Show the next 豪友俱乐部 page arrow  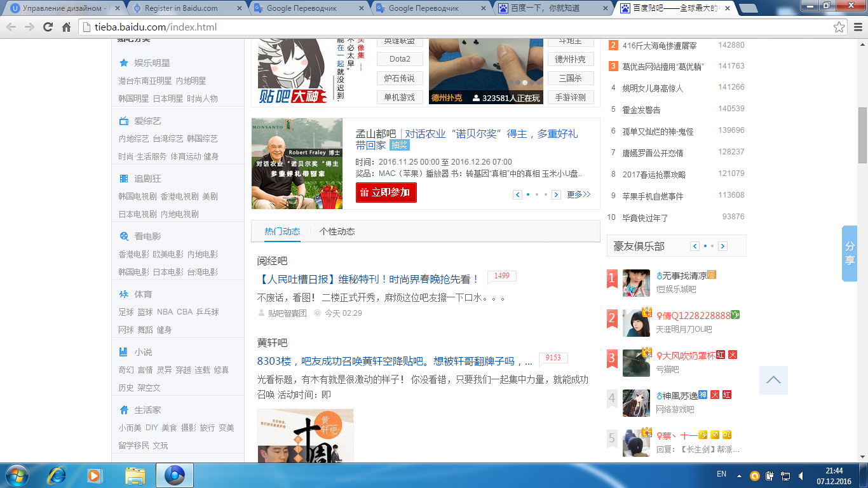click(722, 246)
